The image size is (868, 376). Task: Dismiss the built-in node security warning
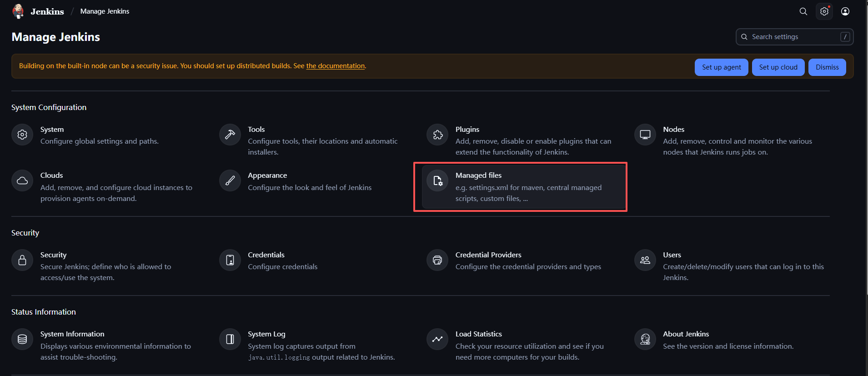[827, 67]
